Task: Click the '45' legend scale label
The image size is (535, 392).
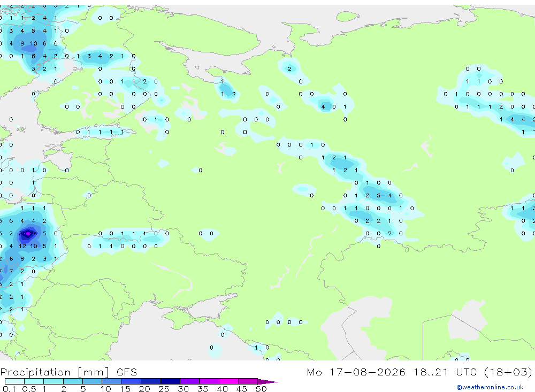Action: pos(242,389)
